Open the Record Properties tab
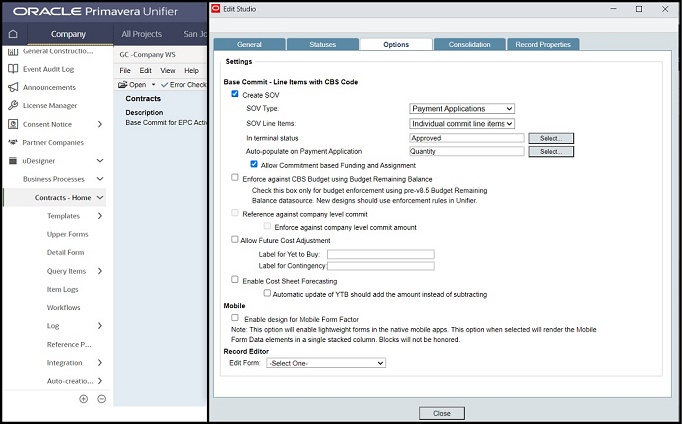Screen dimensions: 683x424 pyautogui.click(x=543, y=44)
